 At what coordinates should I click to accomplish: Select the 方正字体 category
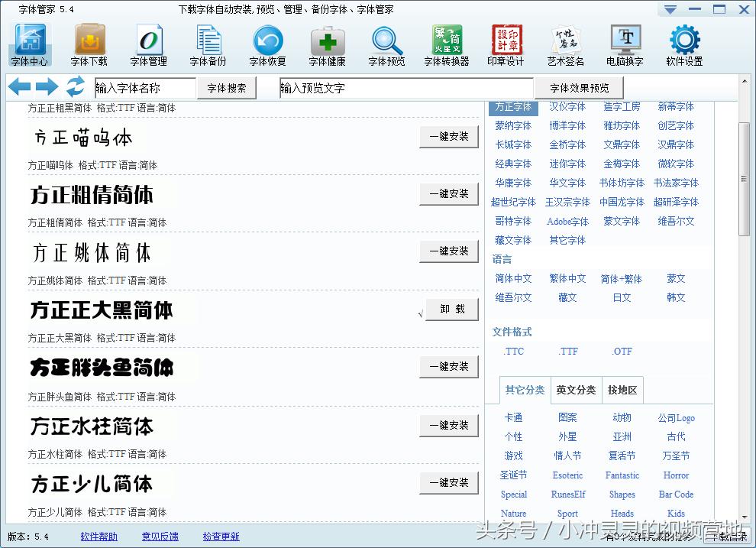(x=513, y=106)
